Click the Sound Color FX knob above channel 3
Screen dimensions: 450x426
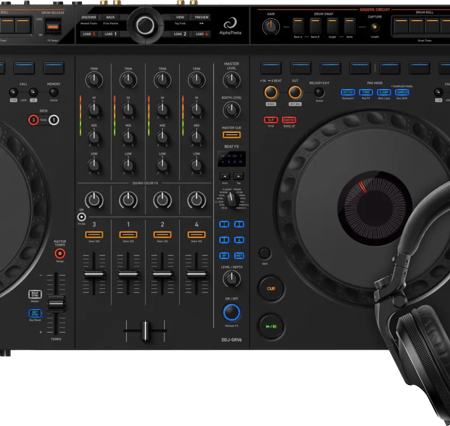(94, 200)
